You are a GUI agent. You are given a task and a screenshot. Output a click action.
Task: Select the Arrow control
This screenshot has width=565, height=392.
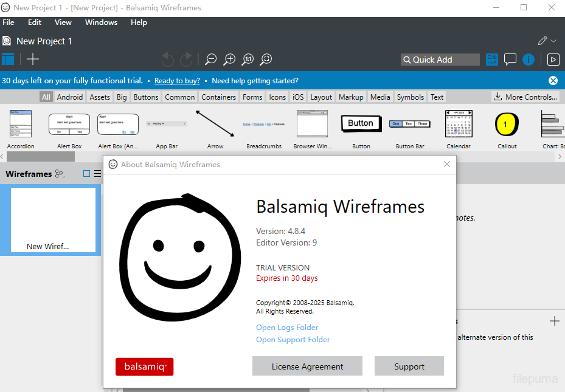(215, 129)
